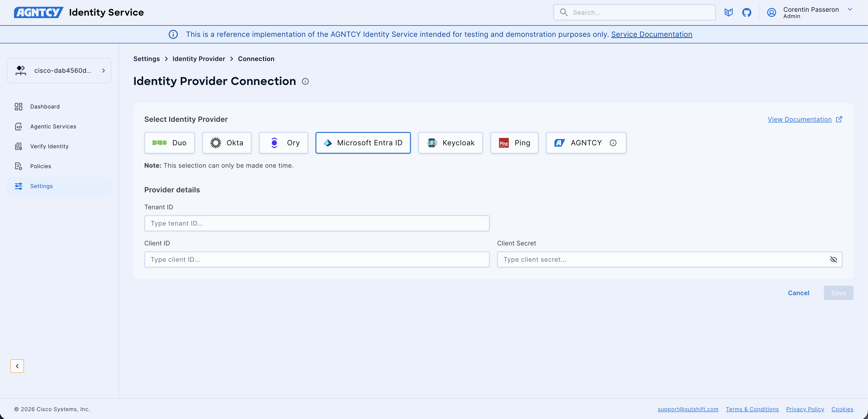
Task: Click support@outshift.com email link
Action: (688, 409)
